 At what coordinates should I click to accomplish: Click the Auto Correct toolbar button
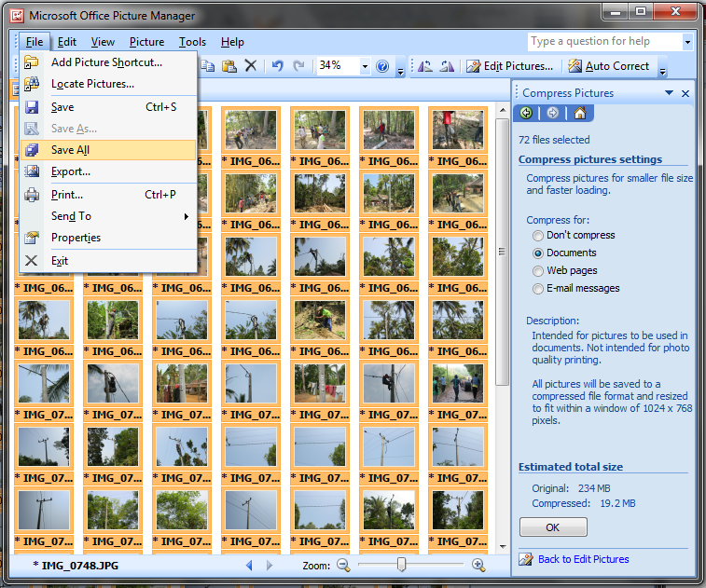tap(609, 66)
